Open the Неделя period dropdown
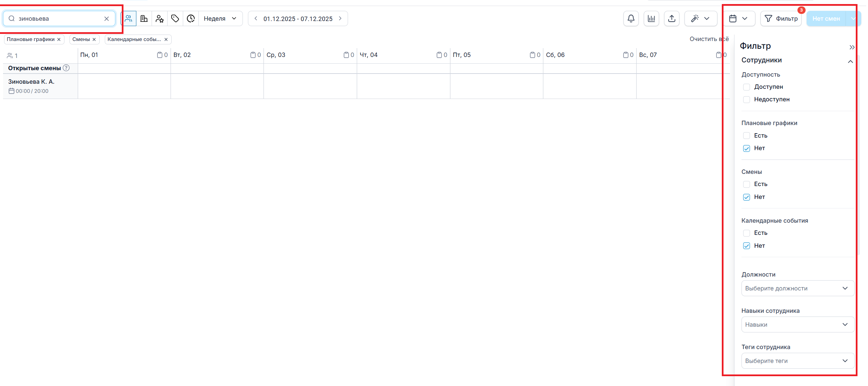 click(220, 19)
